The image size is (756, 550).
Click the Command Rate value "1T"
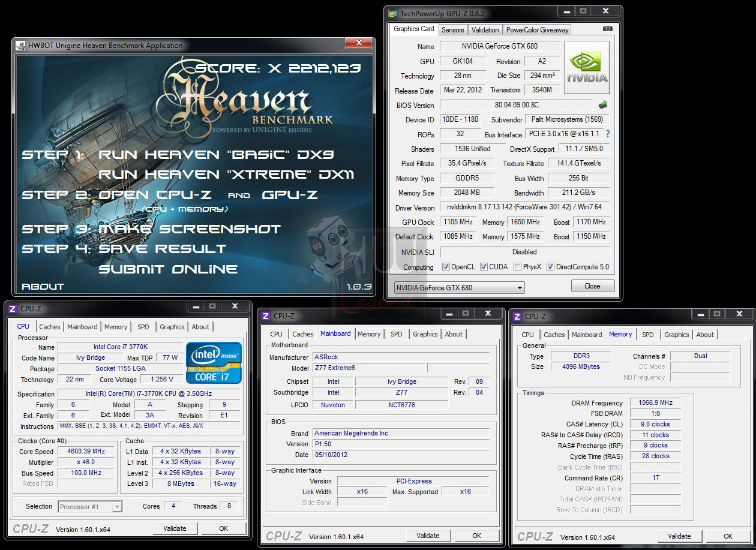pos(655,478)
